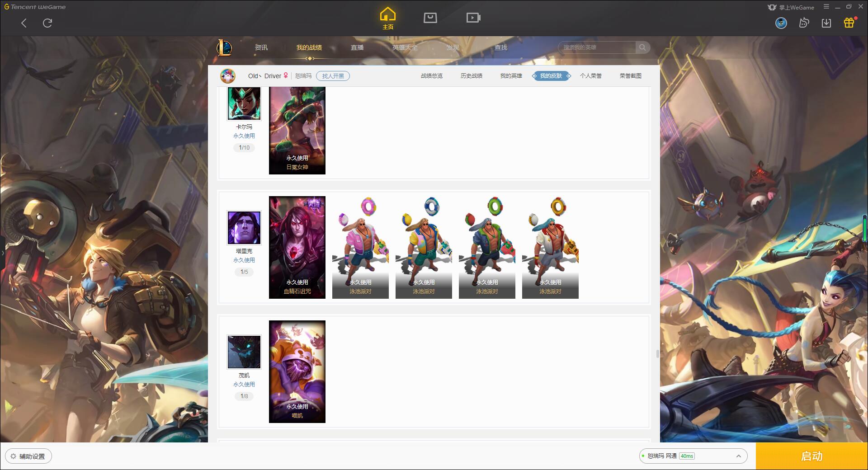Click the 找人开黑 button
868x470 pixels.
tap(333, 76)
